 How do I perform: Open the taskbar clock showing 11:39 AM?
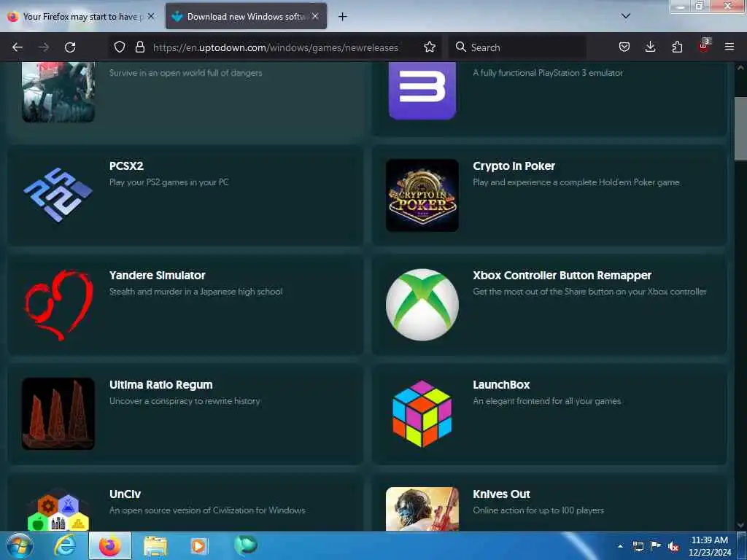(x=710, y=546)
